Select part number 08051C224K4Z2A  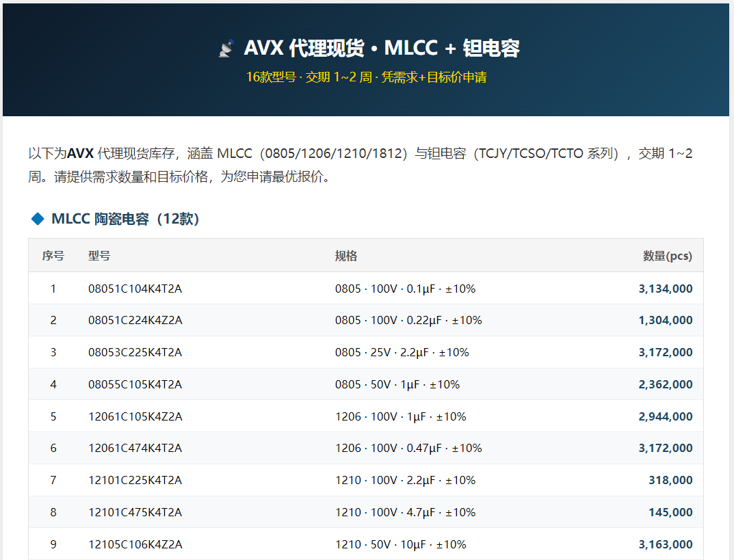[x=135, y=320]
